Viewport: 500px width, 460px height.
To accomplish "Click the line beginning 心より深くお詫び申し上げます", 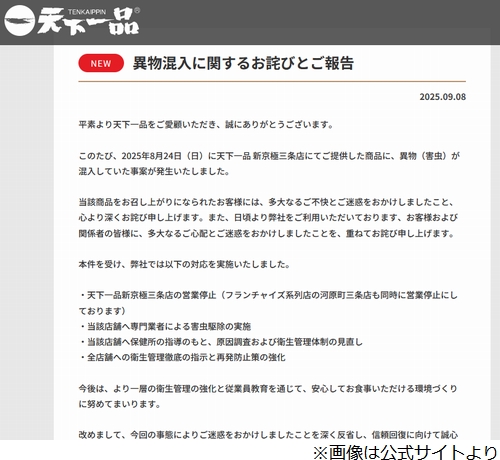I will click(x=268, y=218).
